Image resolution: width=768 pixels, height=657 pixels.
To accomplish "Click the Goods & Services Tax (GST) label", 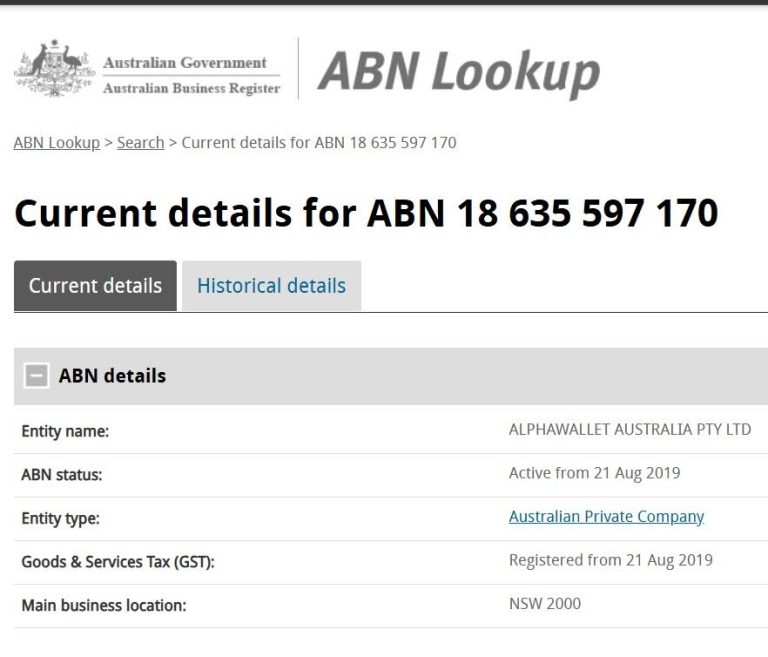I will coord(118,562).
